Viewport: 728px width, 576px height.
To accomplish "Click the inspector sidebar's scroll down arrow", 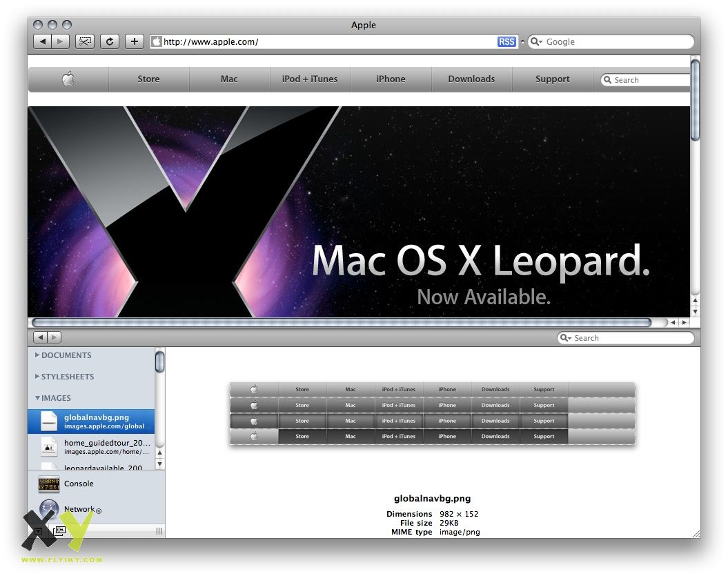I will (159, 464).
